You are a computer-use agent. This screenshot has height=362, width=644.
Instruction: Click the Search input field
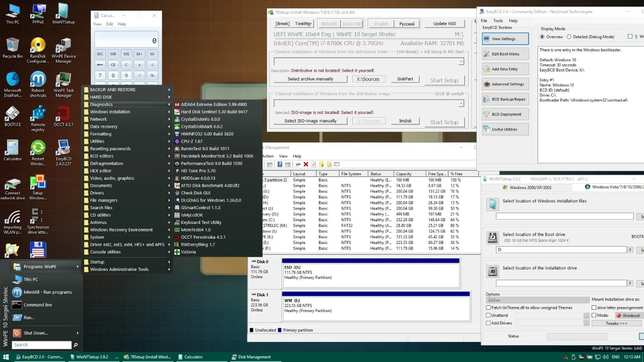point(42,345)
